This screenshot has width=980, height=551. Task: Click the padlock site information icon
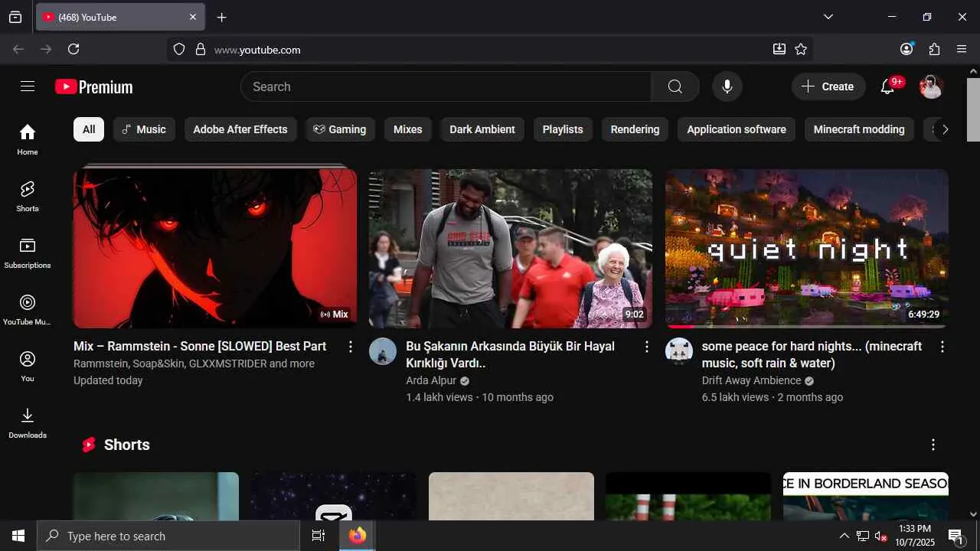pyautogui.click(x=201, y=49)
